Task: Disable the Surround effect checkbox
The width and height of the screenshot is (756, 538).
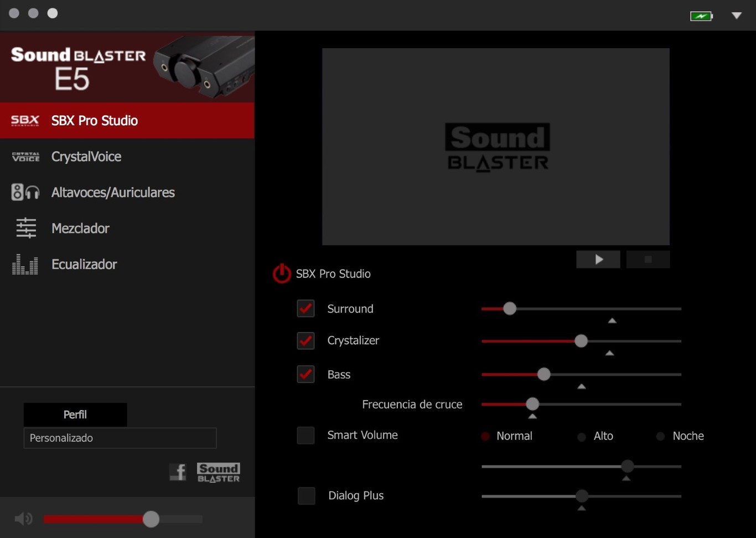Action: point(305,308)
